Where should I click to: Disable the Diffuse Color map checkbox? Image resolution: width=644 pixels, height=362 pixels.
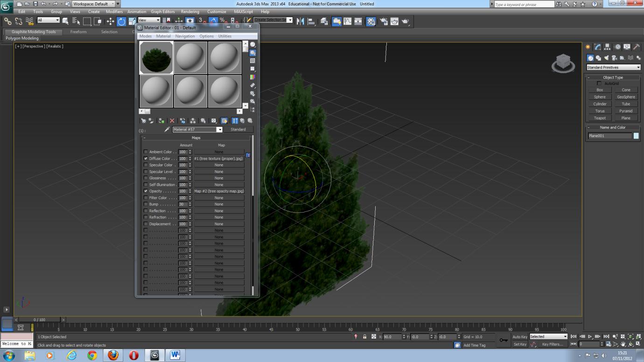(146, 159)
